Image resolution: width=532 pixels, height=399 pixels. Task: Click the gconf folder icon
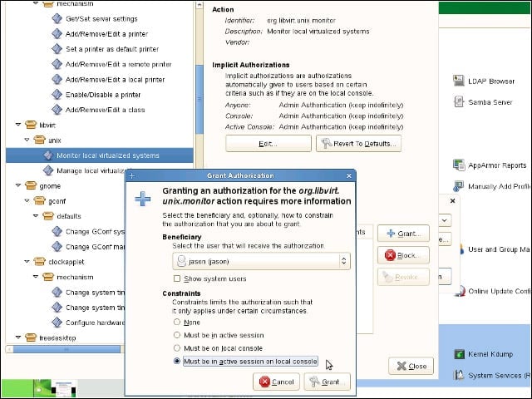click(x=39, y=201)
